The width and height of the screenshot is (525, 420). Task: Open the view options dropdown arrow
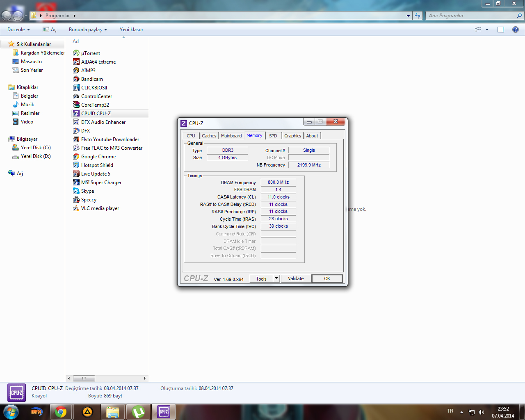[487, 30]
